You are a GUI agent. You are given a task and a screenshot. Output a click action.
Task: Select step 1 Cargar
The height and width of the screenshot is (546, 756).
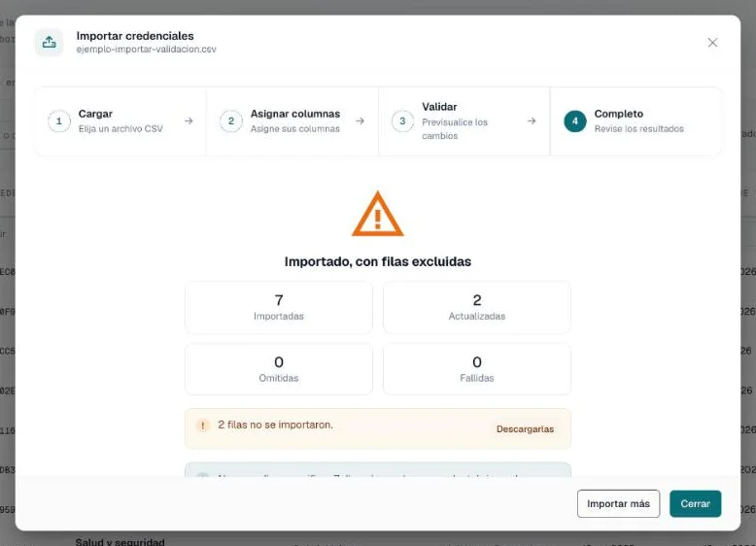120,121
